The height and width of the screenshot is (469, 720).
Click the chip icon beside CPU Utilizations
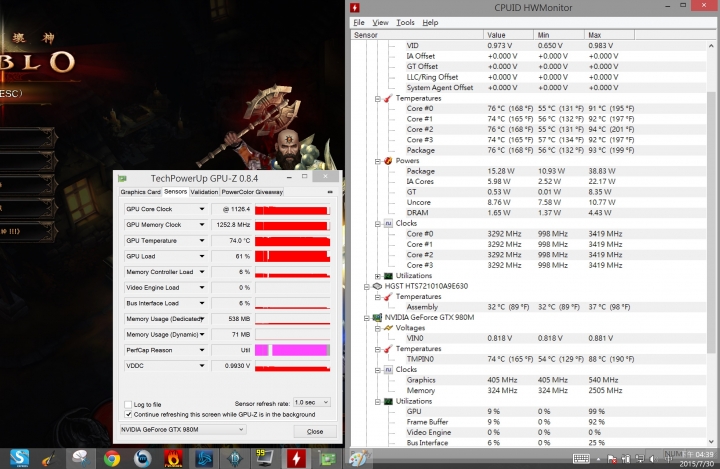pos(388,276)
